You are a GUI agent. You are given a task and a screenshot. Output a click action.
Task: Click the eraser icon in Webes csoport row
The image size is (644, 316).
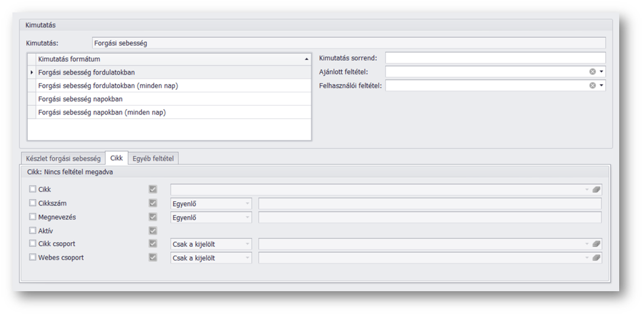[596, 258]
